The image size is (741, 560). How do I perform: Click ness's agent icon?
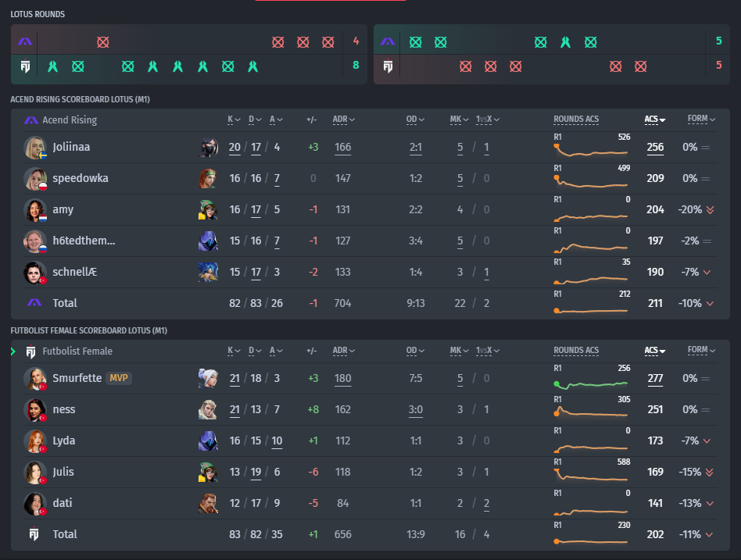[208, 409]
